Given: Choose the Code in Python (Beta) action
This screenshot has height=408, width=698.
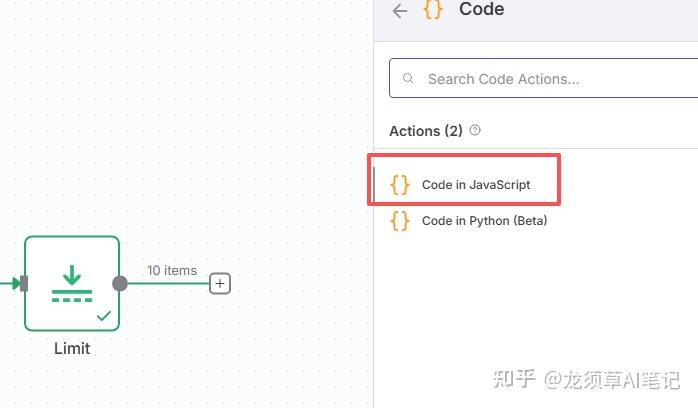Looking at the screenshot, I should (x=484, y=221).
